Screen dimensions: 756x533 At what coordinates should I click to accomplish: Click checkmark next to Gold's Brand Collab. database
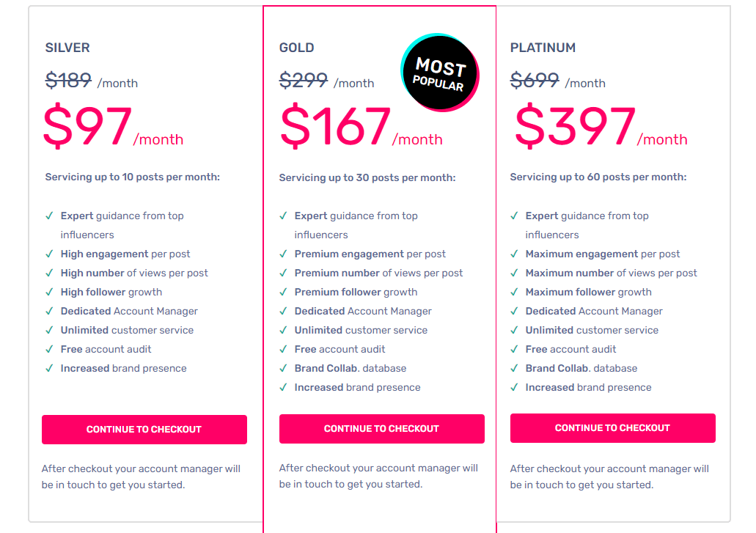[x=283, y=368]
